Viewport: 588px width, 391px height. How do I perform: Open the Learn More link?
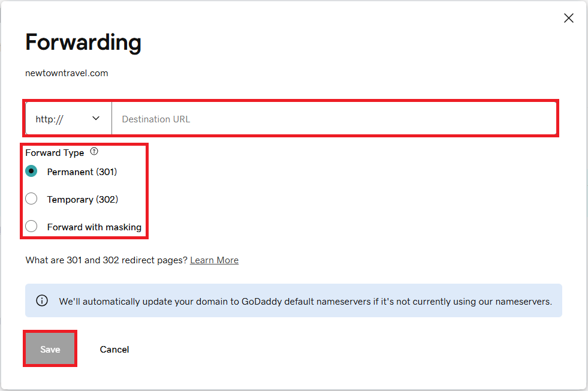point(214,260)
